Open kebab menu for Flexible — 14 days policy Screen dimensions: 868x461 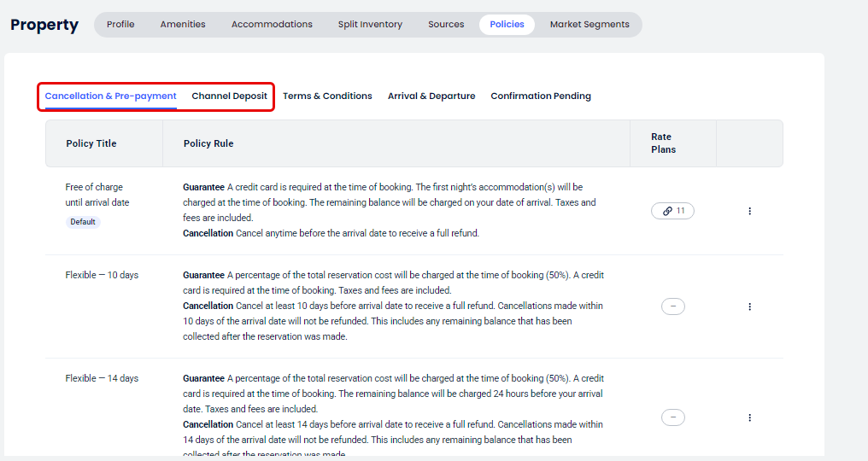point(749,417)
